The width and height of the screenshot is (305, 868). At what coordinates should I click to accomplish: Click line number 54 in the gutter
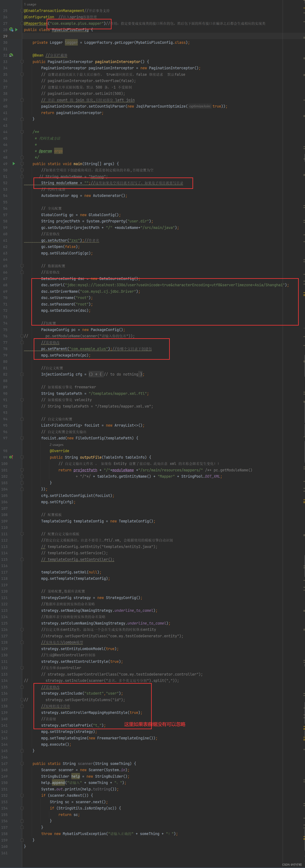click(5, 196)
